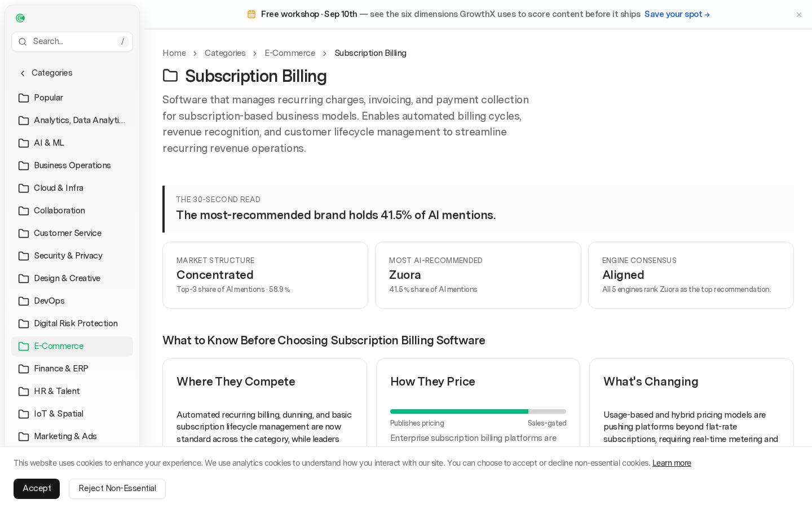Image resolution: width=812 pixels, height=508 pixels.
Task: Select the Customer Service category
Action: coord(72,234)
